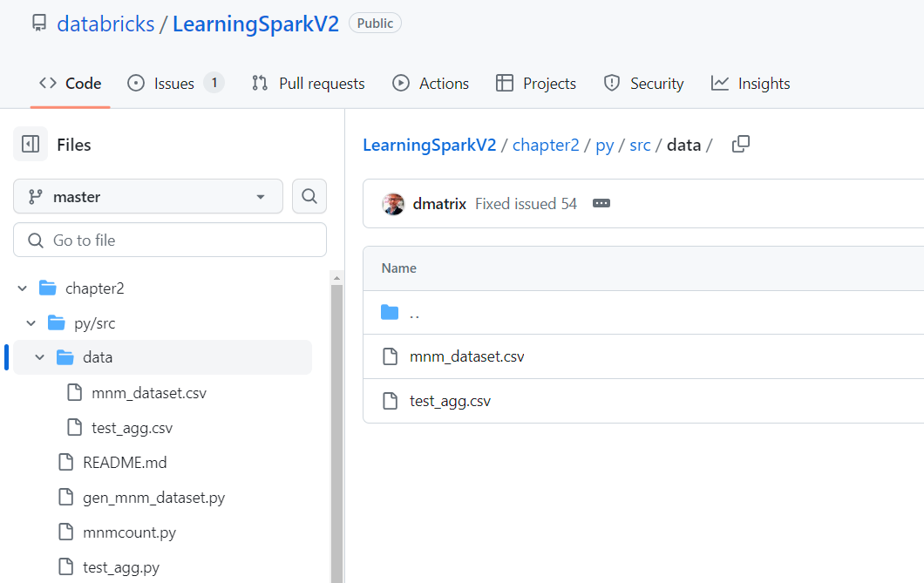Collapse the py/src folder chevron
The width and height of the screenshot is (924, 583).
tap(31, 322)
